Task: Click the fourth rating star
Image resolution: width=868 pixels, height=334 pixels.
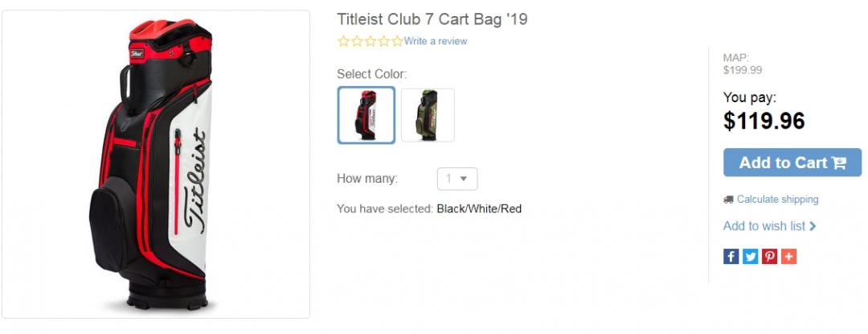Action: coord(384,41)
